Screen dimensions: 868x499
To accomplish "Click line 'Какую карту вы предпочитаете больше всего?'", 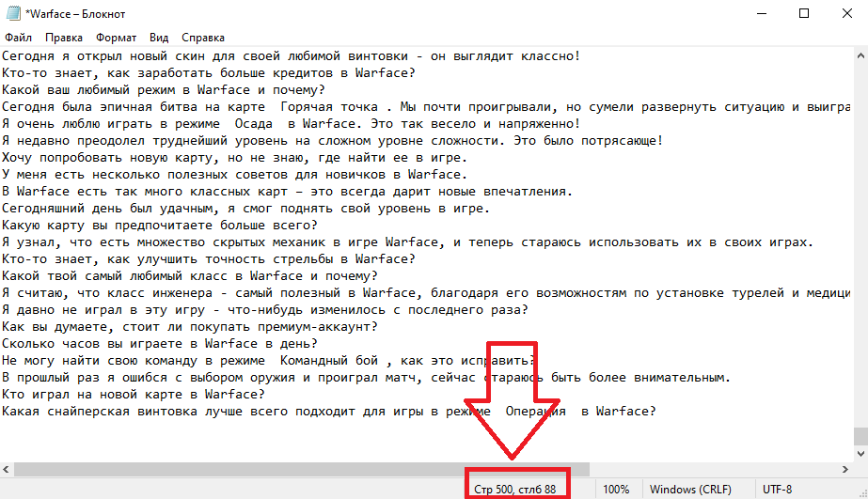I will tap(160, 226).
